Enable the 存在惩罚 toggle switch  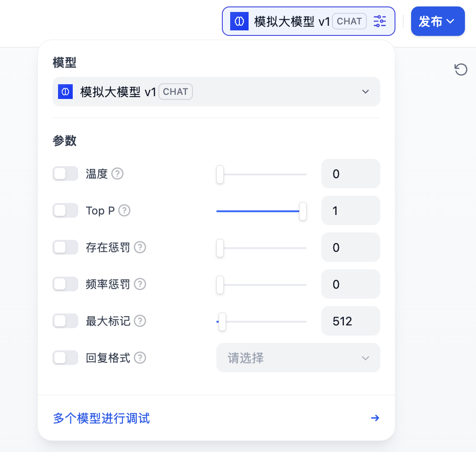(x=65, y=247)
